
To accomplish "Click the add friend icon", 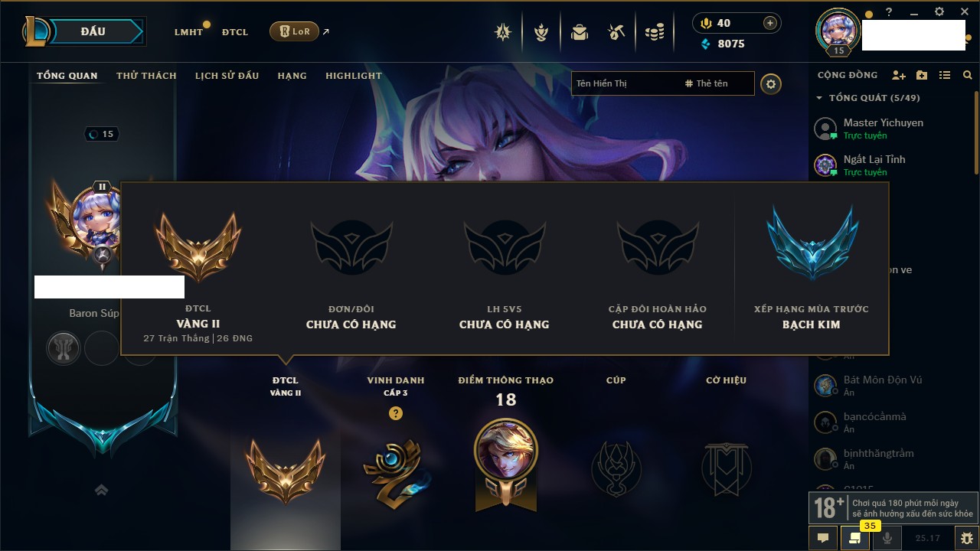I will click(899, 75).
